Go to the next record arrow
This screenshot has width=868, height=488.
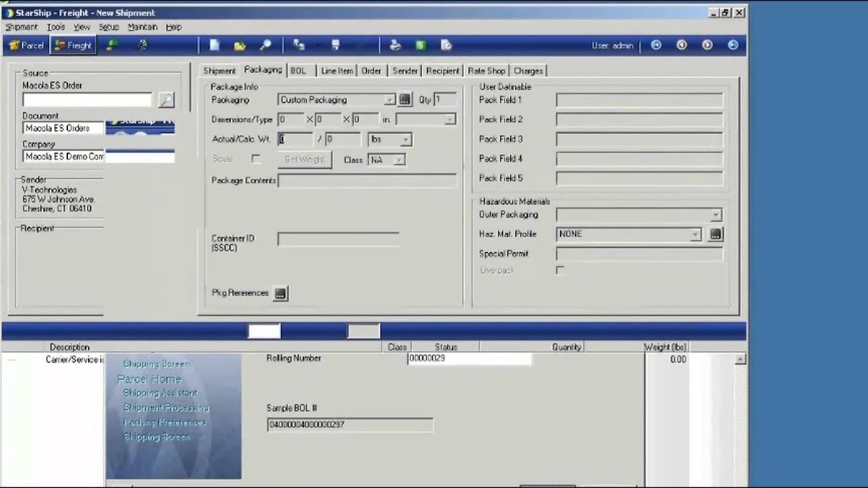707,45
